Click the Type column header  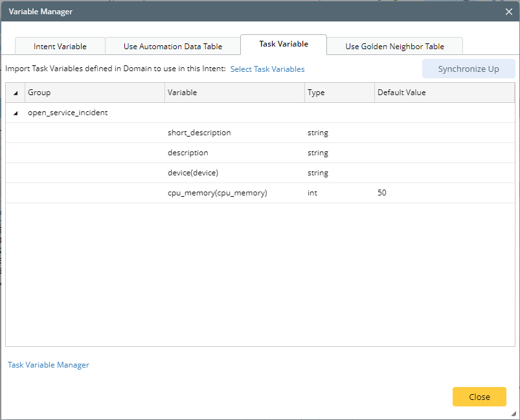(x=339, y=93)
